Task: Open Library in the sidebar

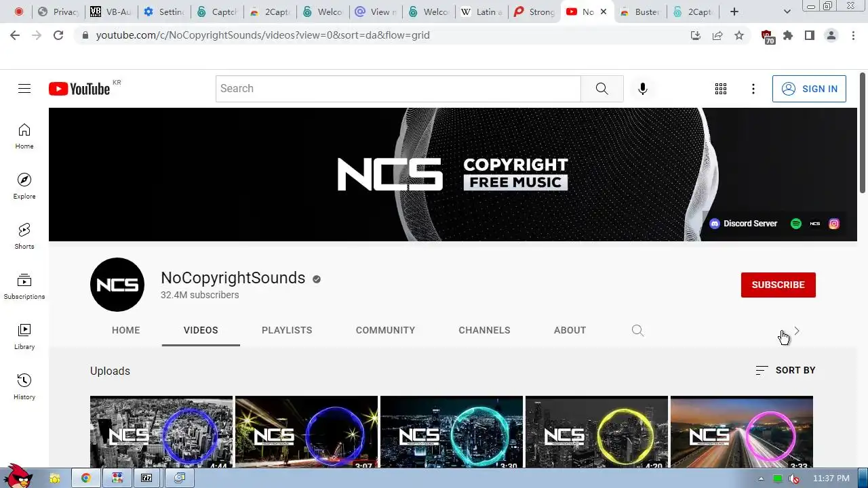Action: tap(24, 337)
